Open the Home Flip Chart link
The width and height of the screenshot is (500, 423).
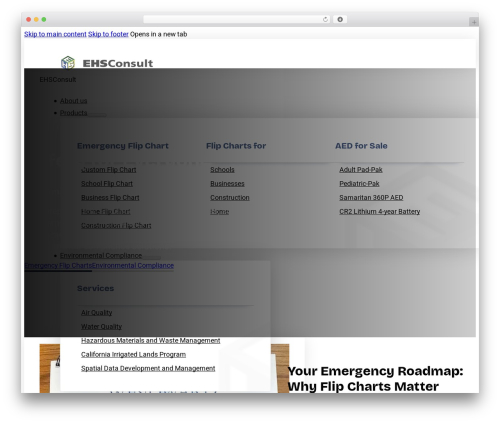tap(106, 212)
